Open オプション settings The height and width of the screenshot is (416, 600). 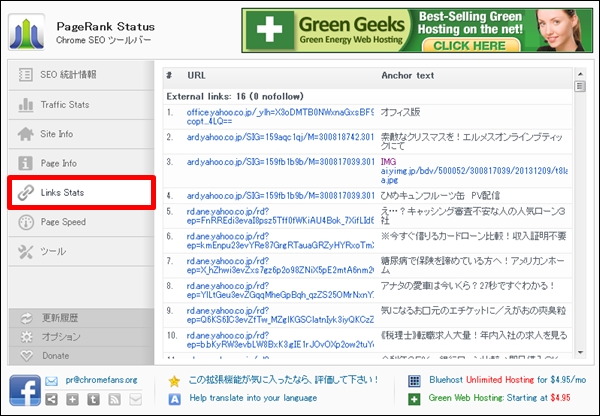coord(81,337)
